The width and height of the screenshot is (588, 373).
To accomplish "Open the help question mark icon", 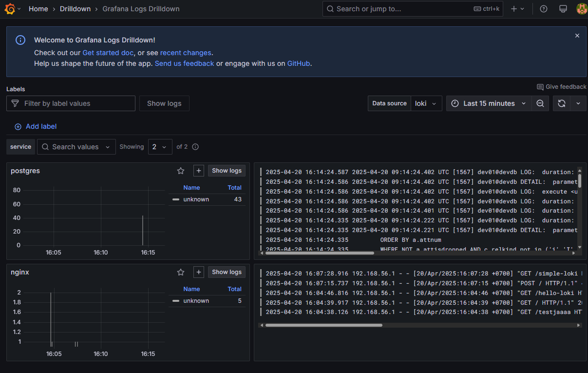I will click(x=544, y=9).
